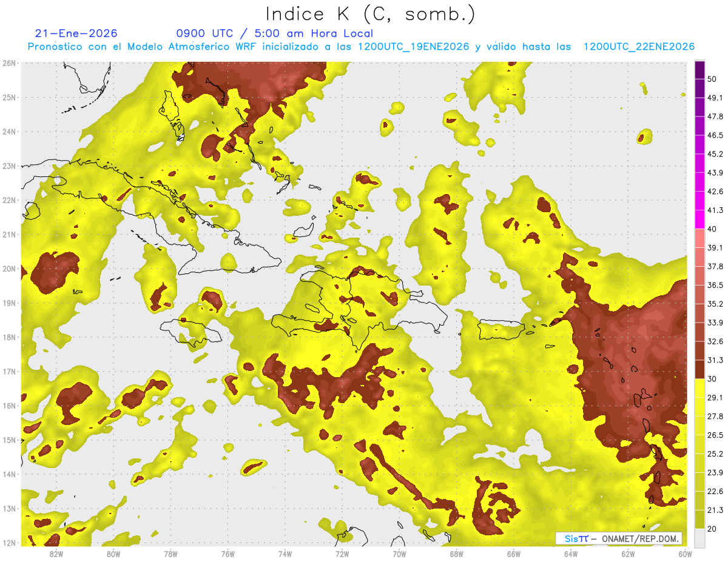Click the valid-until time "1200UTC_22ENE2026"
Viewport: 728px width, 562px height.
point(639,47)
